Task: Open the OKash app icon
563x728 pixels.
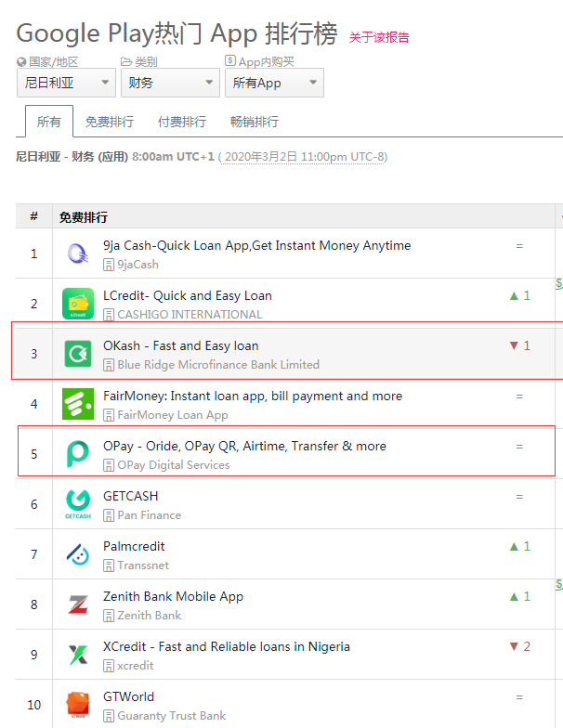Action: (x=78, y=354)
